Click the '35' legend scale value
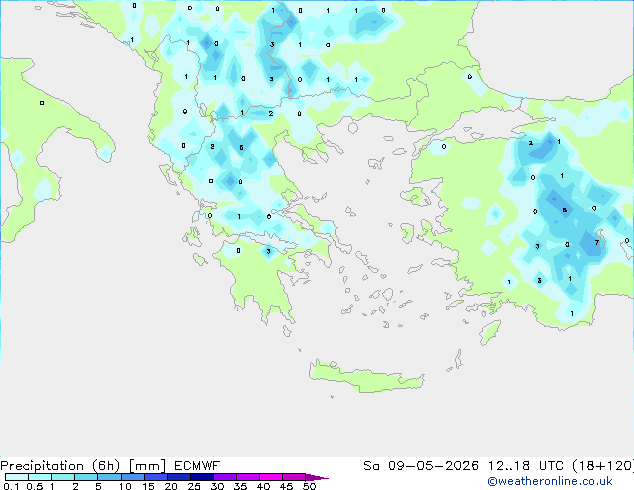 coord(240,486)
